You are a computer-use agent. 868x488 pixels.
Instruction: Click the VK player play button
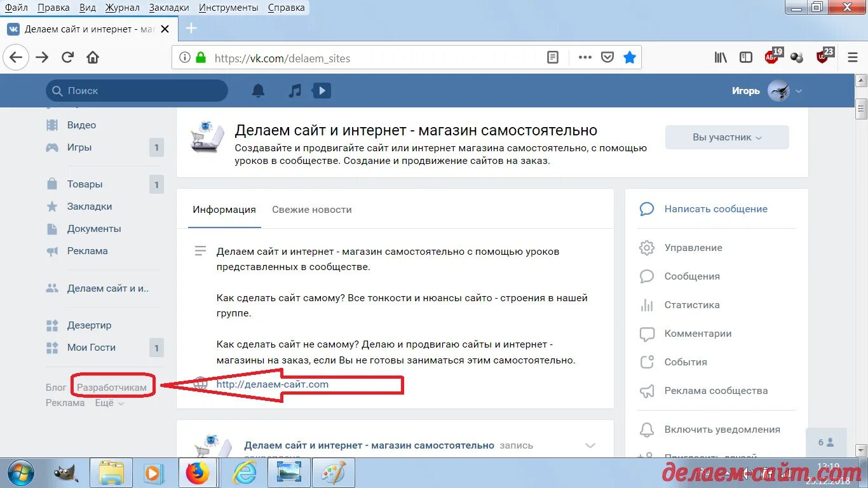pos(322,91)
